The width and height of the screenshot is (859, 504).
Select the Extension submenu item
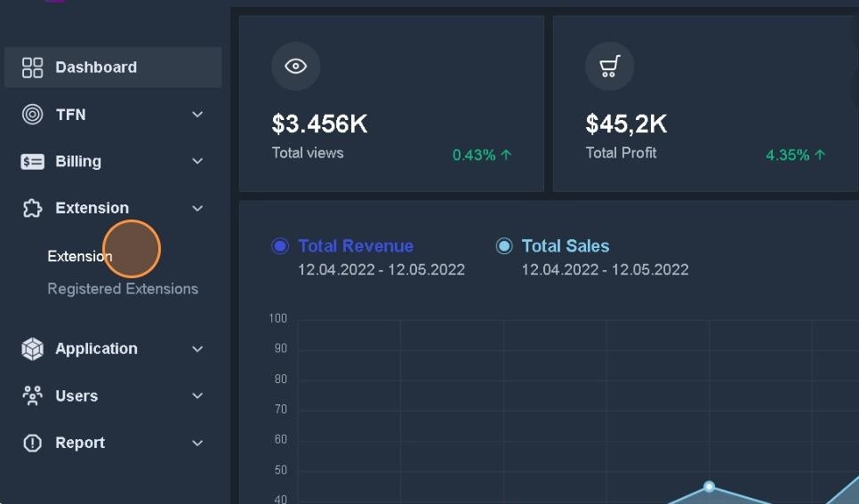pos(79,256)
